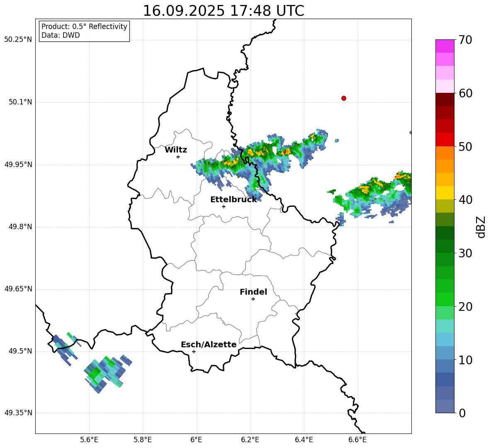Click the 50.1°N latitude label
The width and height of the screenshot is (491, 448).
click(x=21, y=102)
